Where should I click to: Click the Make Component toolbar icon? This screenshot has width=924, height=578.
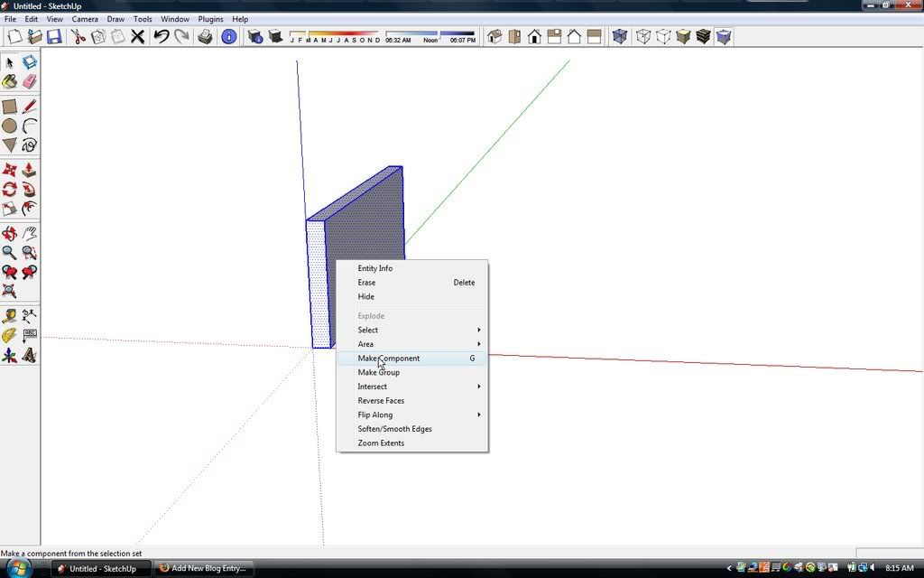coord(30,62)
